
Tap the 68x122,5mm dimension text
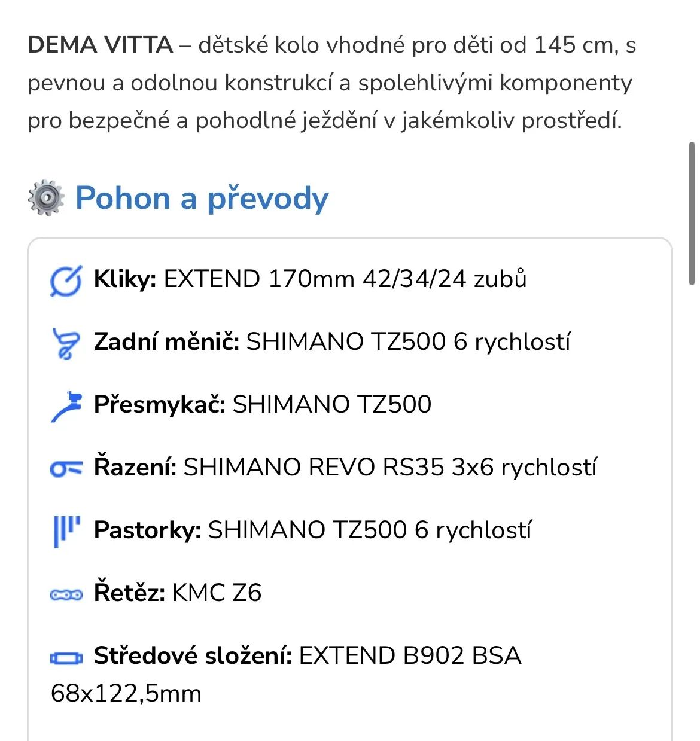[126, 694]
